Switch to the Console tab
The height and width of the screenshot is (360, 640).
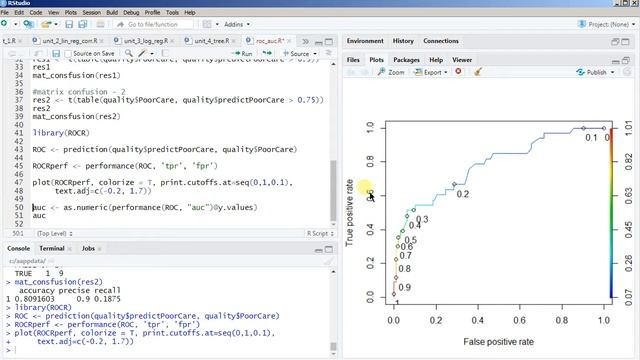pyautogui.click(x=18, y=248)
